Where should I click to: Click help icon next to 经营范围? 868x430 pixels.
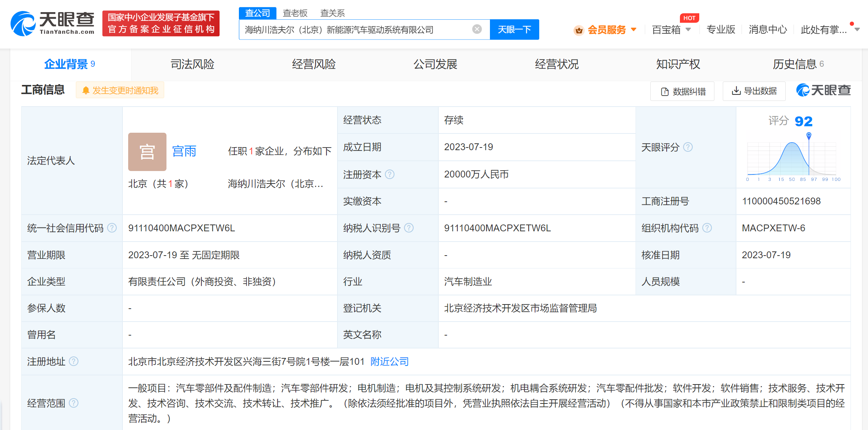[x=74, y=403]
